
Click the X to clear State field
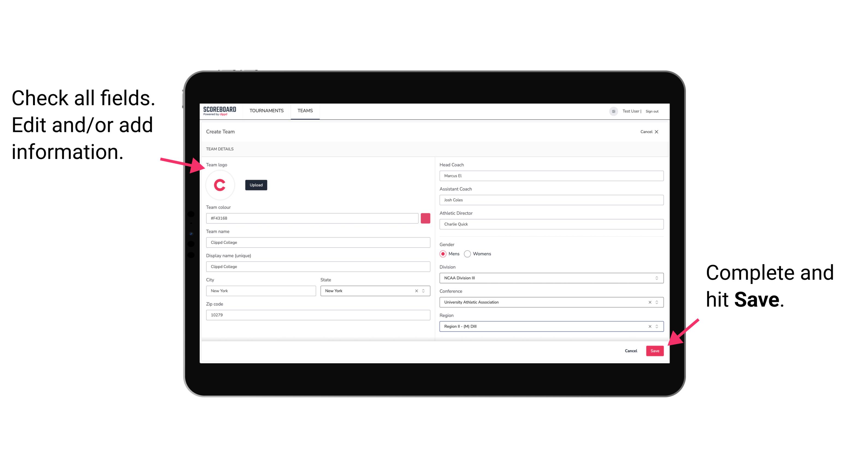[417, 290]
